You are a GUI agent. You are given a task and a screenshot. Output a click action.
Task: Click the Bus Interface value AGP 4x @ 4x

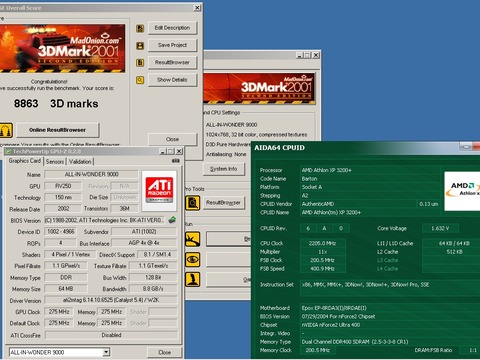pos(144,243)
